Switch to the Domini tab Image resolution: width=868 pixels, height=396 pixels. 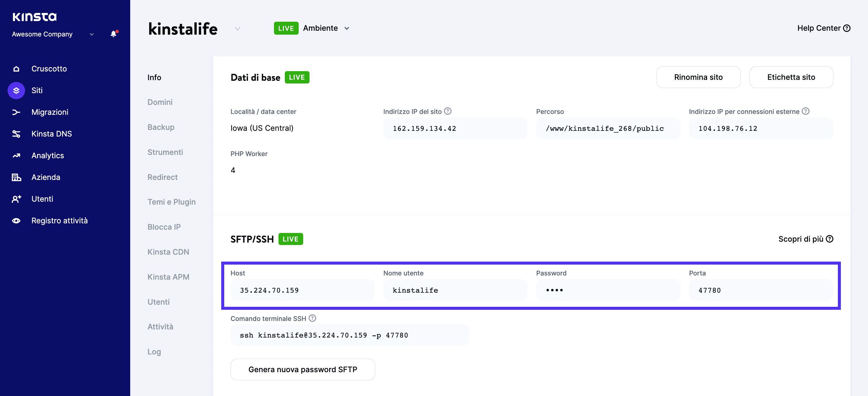pyautogui.click(x=160, y=102)
